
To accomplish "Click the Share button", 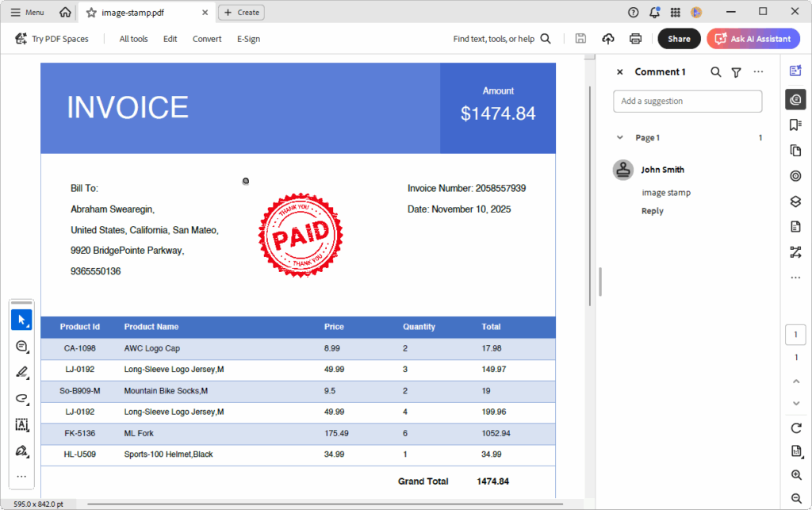I will pos(679,39).
